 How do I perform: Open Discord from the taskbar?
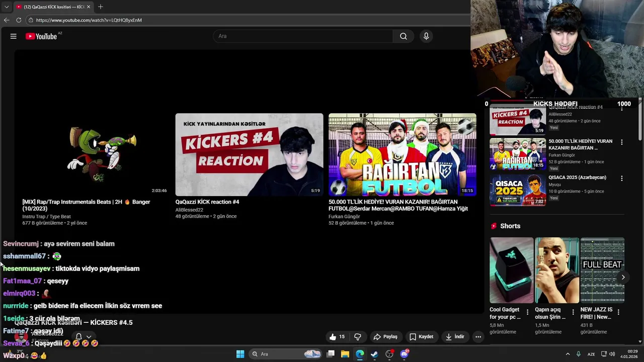pyautogui.click(x=404, y=354)
